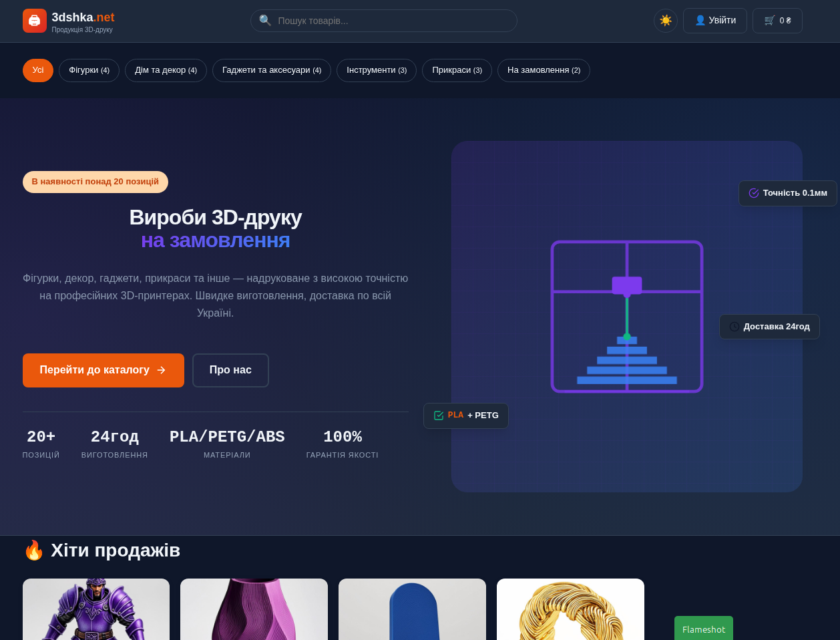Screen dimensions: 840x640
Task: Open the На замовлення (2) category
Action: pyautogui.click(x=544, y=70)
